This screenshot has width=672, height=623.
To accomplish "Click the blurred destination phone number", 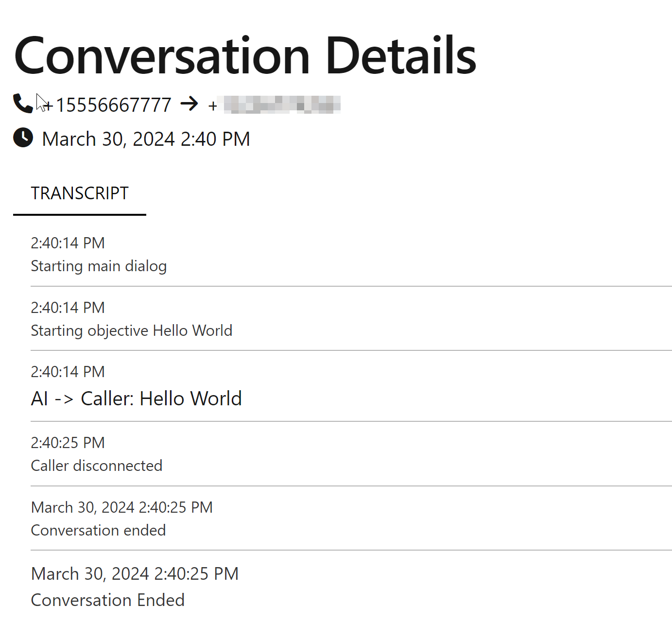I will pyautogui.click(x=281, y=104).
